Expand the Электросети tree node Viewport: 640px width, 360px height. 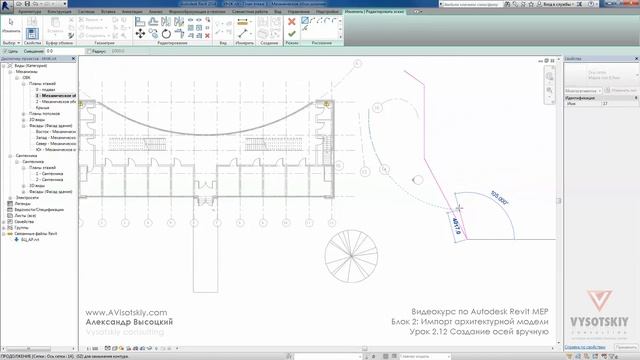point(10,198)
